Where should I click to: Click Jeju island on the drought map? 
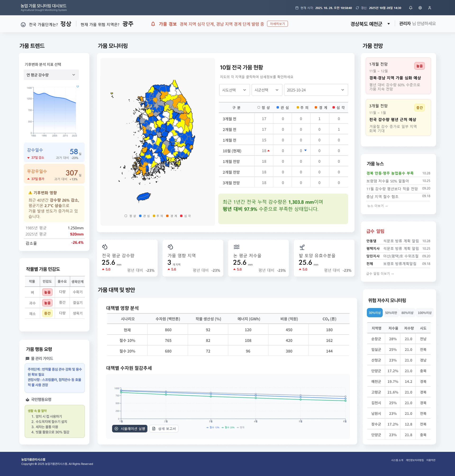point(143,196)
